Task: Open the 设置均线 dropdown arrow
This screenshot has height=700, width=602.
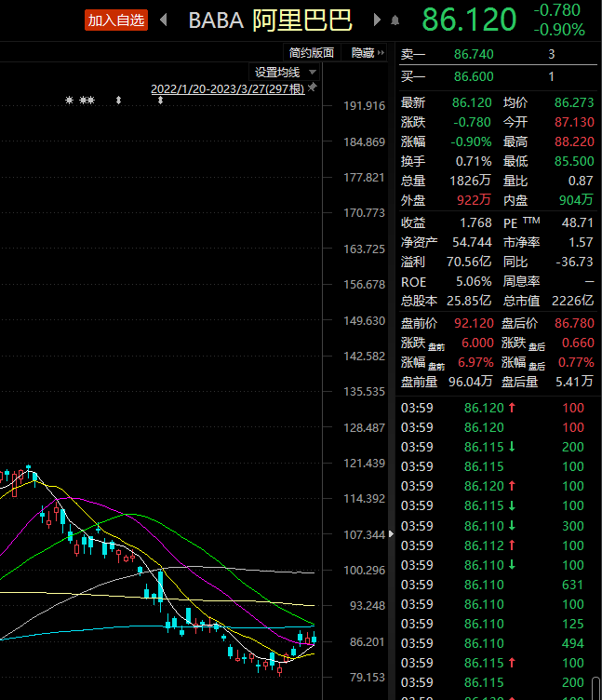Action: point(313,73)
